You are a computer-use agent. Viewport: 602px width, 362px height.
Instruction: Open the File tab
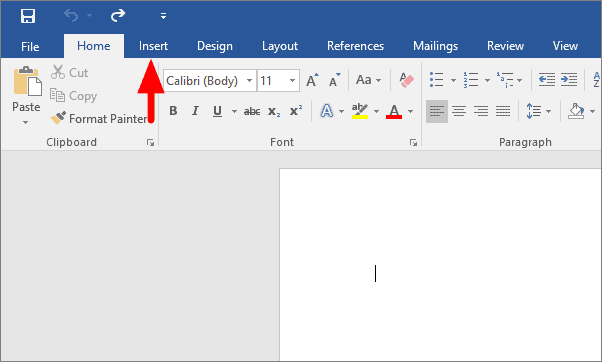pyautogui.click(x=30, y=46)
